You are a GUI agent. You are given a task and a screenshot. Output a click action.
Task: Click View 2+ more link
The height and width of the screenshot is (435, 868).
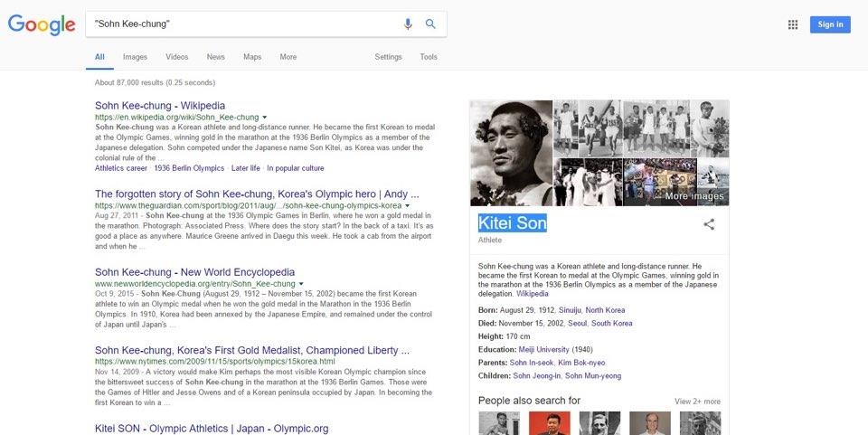697,402
